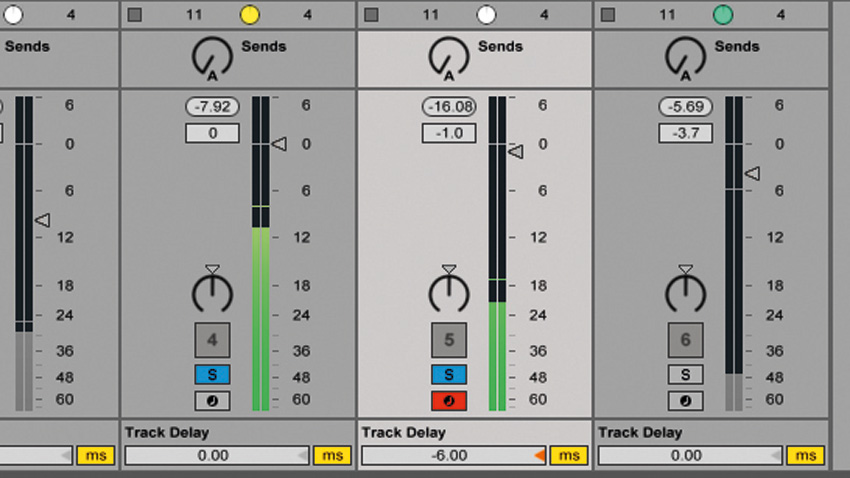Viewport: 850px width, 478px height.
Task: Click the number 11 on track 6's header
Action: (667, 15)
